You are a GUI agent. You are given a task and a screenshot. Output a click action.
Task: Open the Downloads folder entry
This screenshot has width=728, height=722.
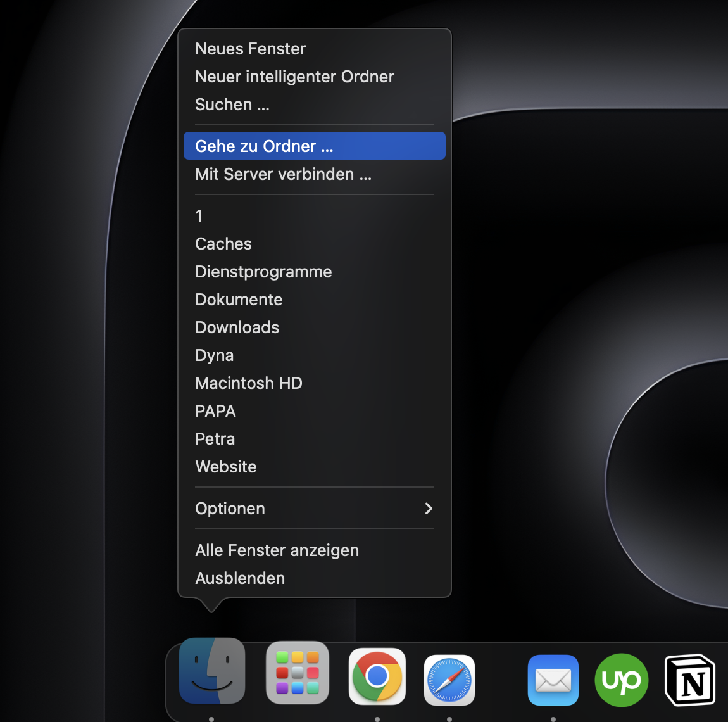(237, 327)
